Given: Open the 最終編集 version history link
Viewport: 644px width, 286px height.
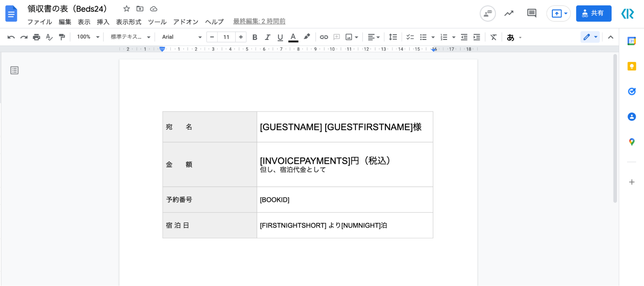Looking at the screenshot, I should click(259, 21).
